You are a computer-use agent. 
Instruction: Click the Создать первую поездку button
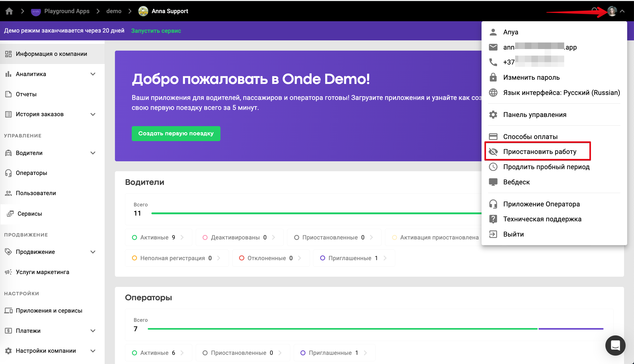click(x=176, y=133)
